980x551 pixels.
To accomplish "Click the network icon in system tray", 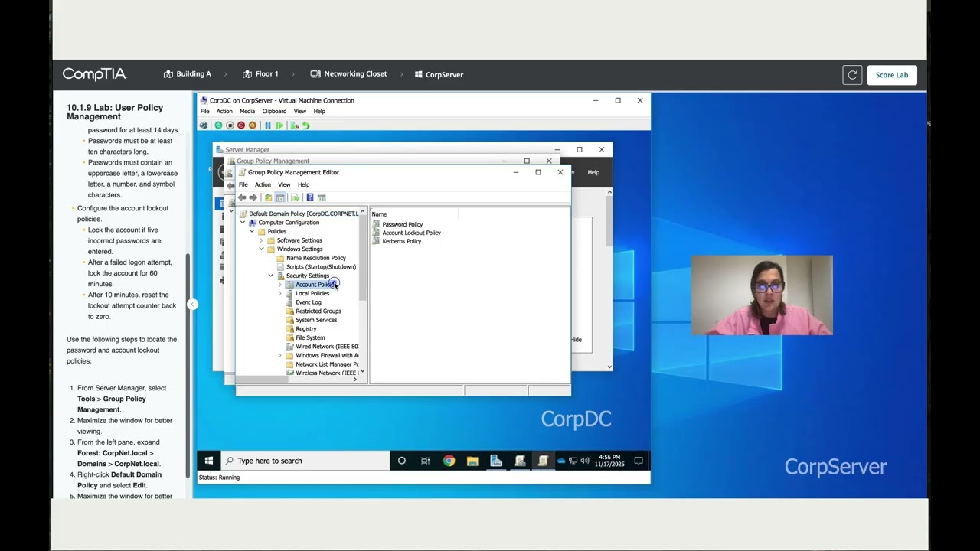I will pos(573,461).
